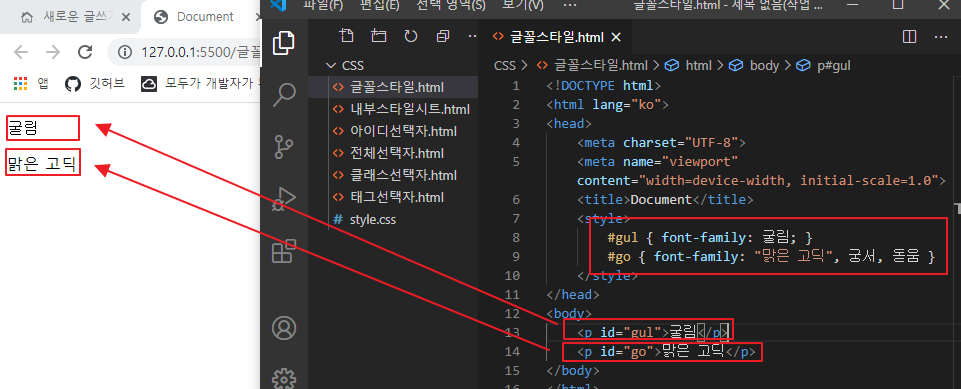Click p#gul in the breadcrumb path
Viewport: 961px width, 389px height.
[x=824, y=66]
